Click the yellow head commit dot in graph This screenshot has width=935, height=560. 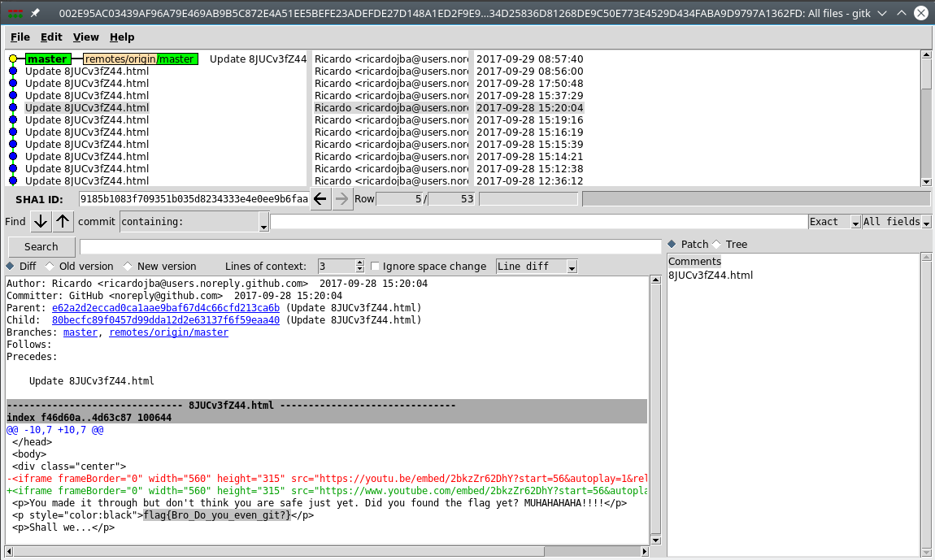pyautogui.click(x=13, y=59)
